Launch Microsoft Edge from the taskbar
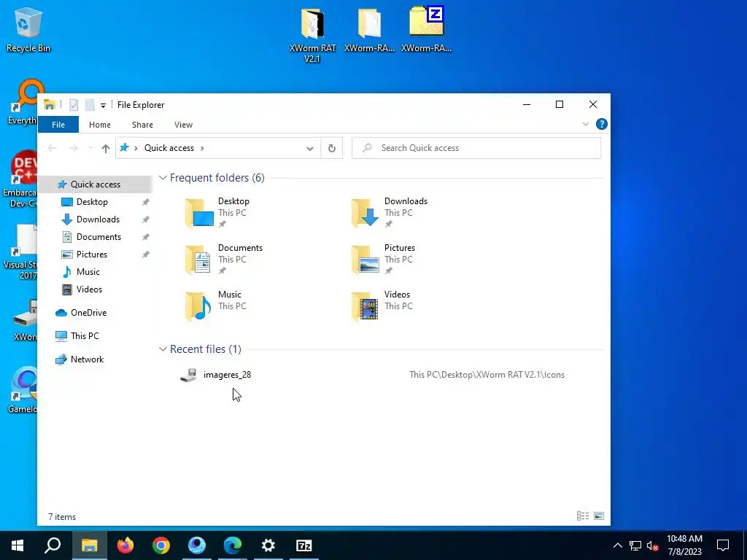This screenshot has width=747, height=560. 233,545
